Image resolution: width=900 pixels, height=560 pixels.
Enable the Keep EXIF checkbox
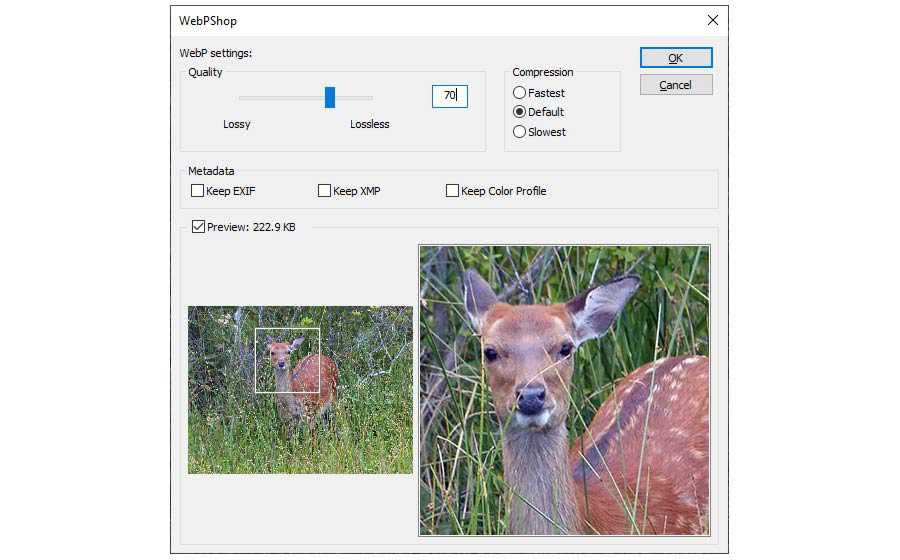[x=197, y=191]
